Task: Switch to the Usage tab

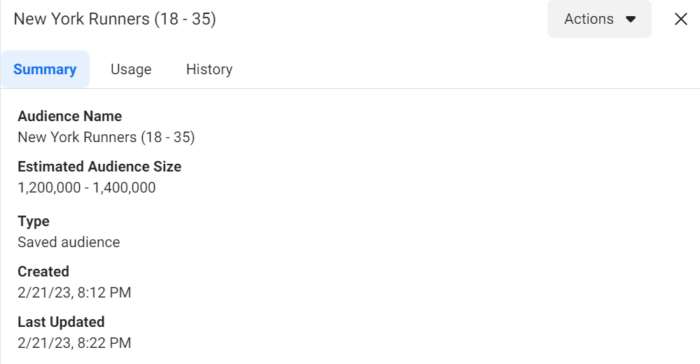Action: (131, 69)
